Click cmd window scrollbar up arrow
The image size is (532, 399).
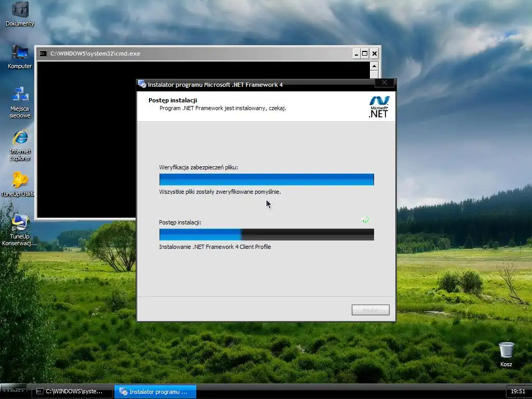click(374, 66)
